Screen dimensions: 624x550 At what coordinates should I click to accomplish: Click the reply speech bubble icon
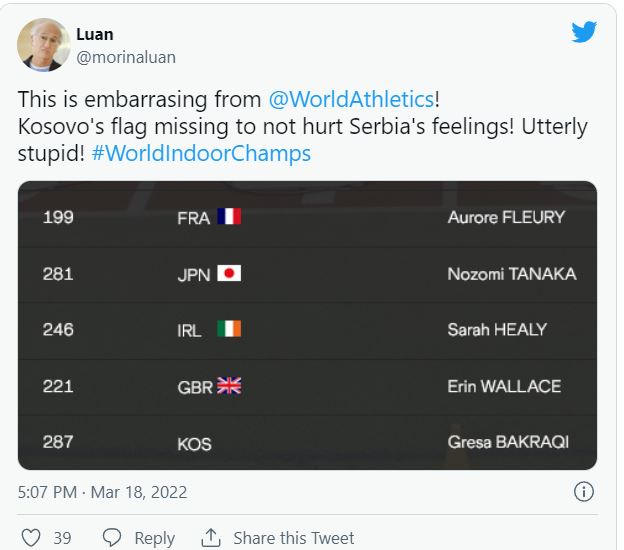[x=112, y=538]
